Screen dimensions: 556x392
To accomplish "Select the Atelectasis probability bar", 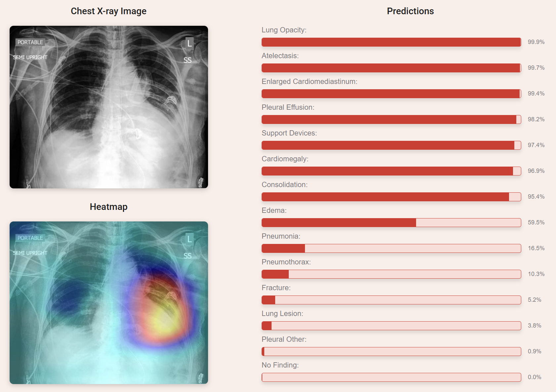I will 391,68.
